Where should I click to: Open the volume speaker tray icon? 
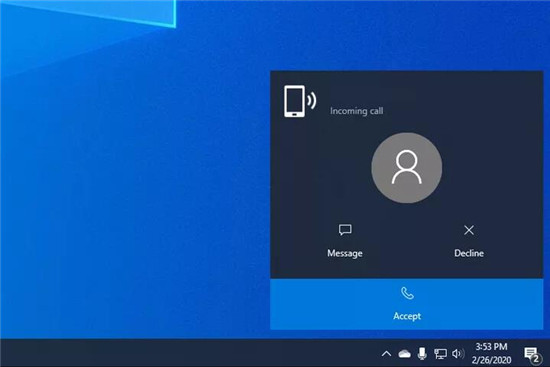click(x=458, y=354)
